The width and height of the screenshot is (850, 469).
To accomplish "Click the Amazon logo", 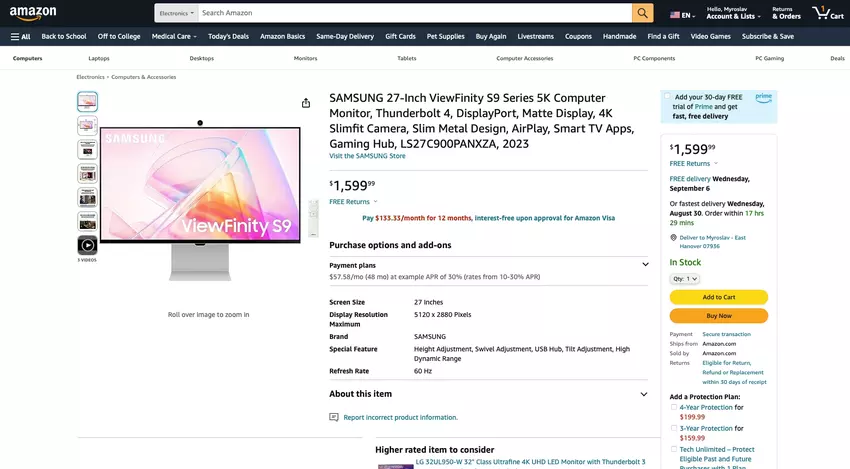I will coord(33,13).
